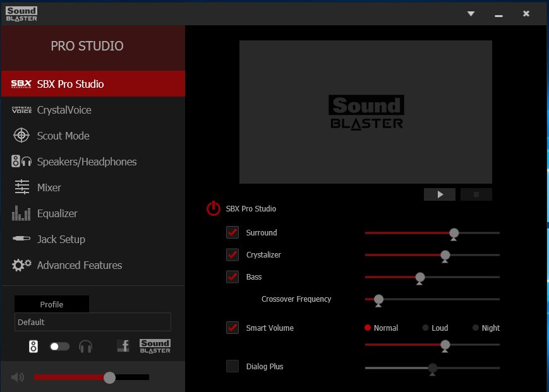Enable the Dialog Plus checkbox

pos(232,366)
